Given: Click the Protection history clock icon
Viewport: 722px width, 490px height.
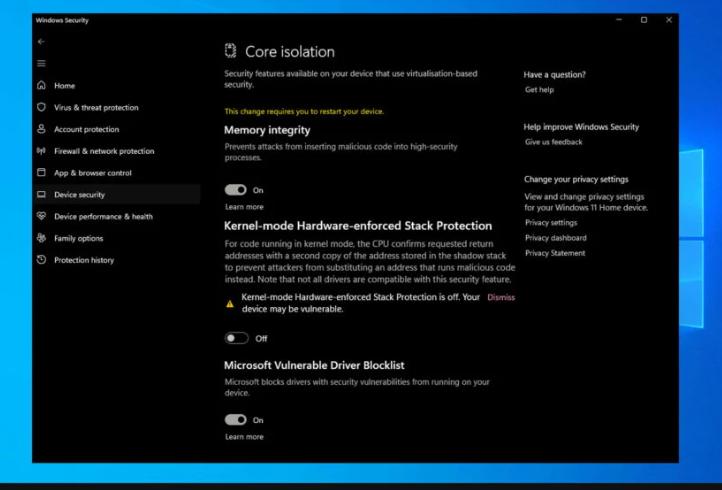Looking at the screenshot, I should [x=41, y=260].
